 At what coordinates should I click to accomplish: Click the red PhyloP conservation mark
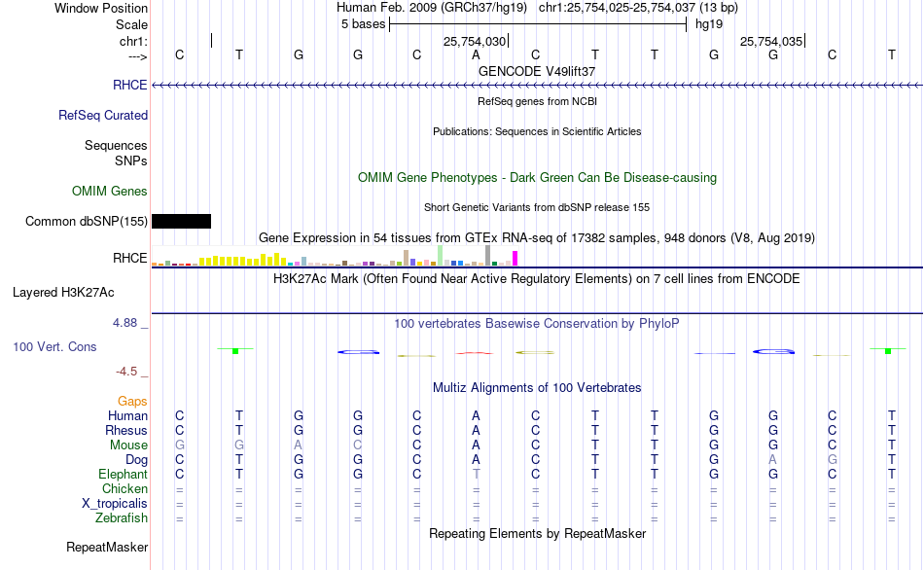point(475,353)
